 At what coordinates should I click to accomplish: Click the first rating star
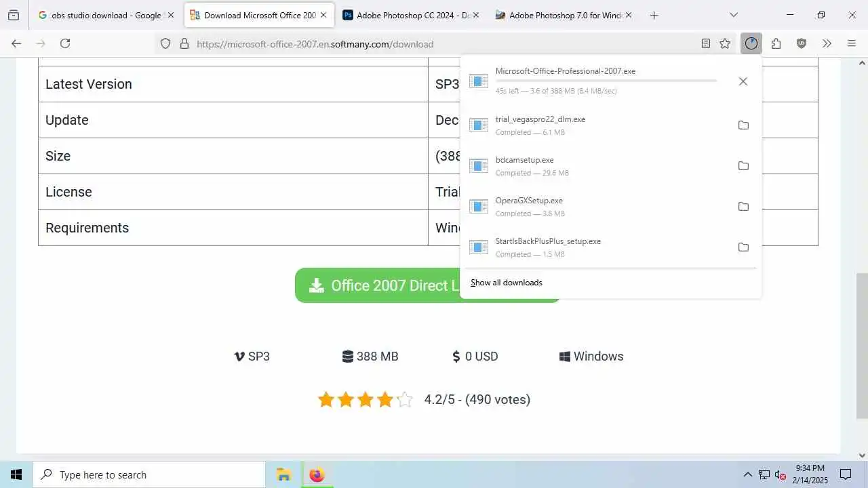(326, 399)
